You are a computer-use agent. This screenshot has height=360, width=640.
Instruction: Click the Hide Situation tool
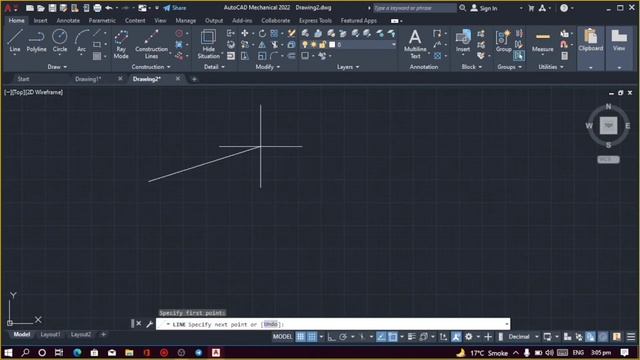[209, 44]
